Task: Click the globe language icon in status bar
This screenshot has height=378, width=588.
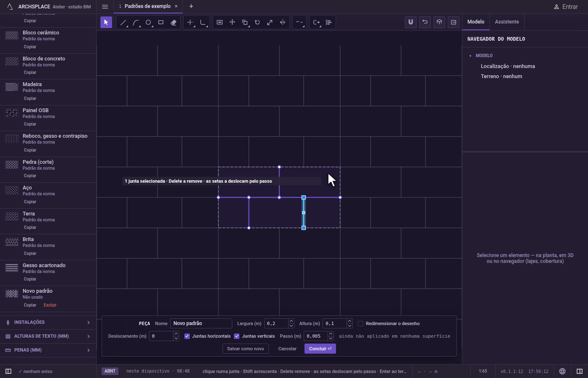Action: 562,371
